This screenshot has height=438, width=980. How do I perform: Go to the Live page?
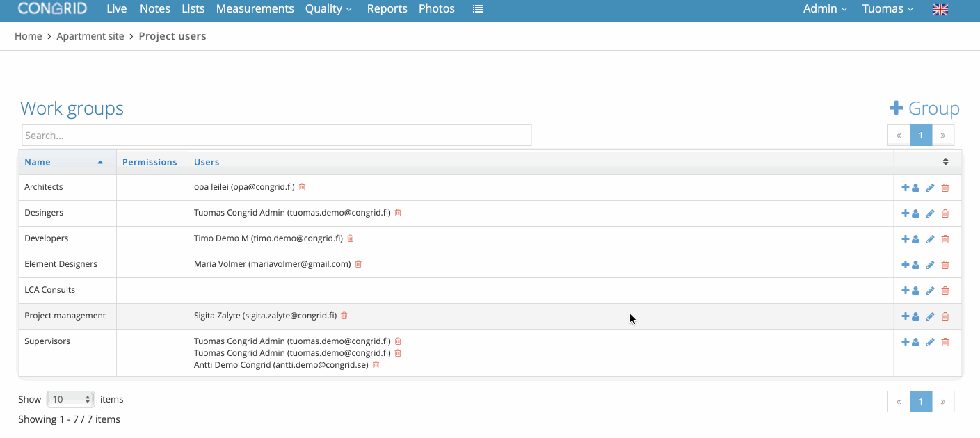(x=117, y=9)
